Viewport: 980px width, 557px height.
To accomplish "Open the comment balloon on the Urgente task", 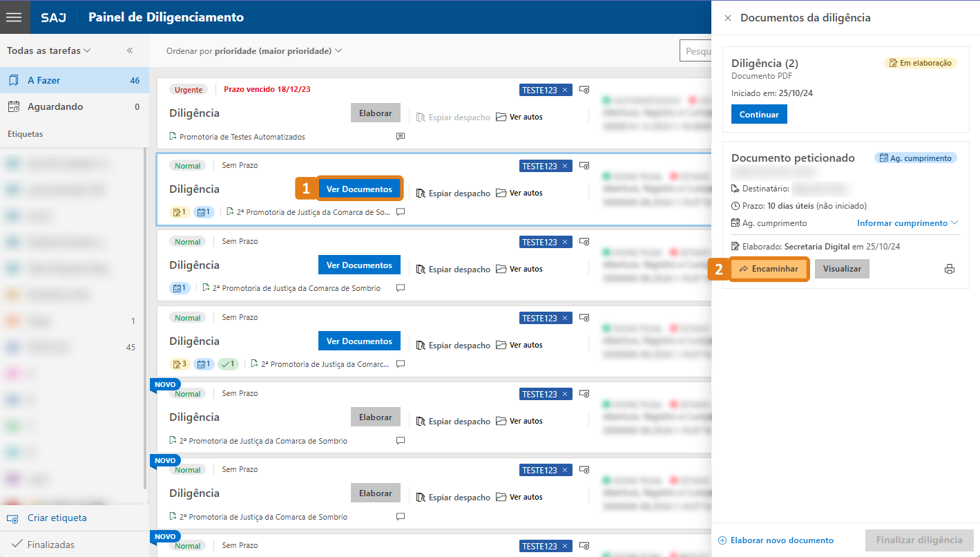I will tap(400, 136).
